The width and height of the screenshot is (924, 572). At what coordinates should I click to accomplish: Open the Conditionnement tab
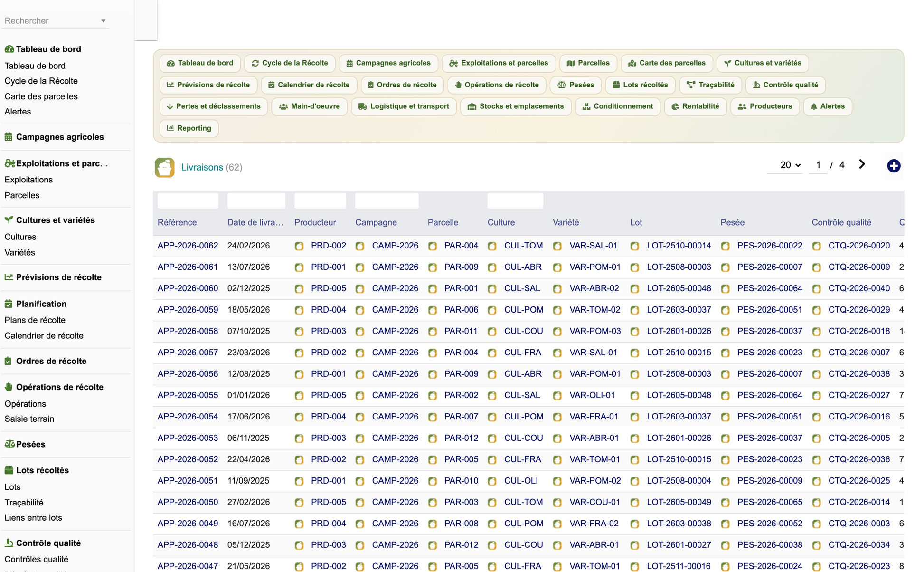(x=618, y=106)
